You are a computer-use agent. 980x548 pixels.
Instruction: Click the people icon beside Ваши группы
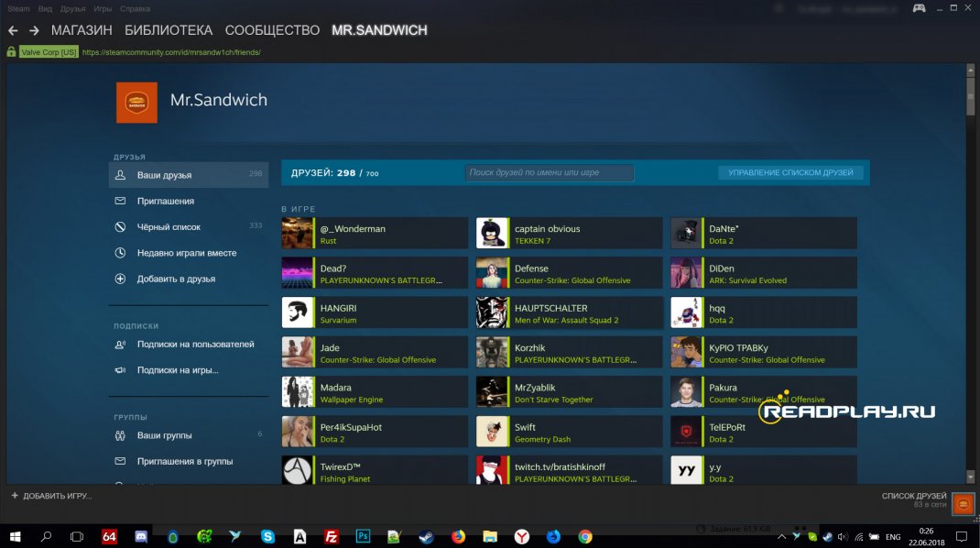[120, 435]
